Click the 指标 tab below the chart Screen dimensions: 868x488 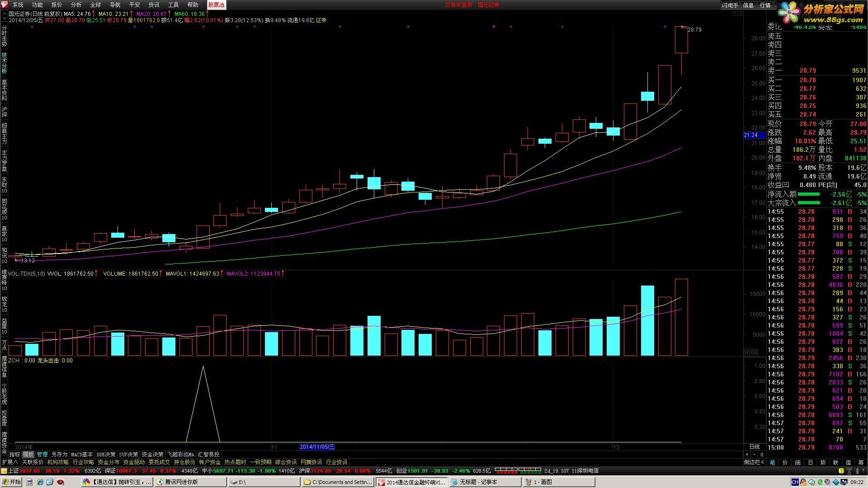[x=14, y=455]
